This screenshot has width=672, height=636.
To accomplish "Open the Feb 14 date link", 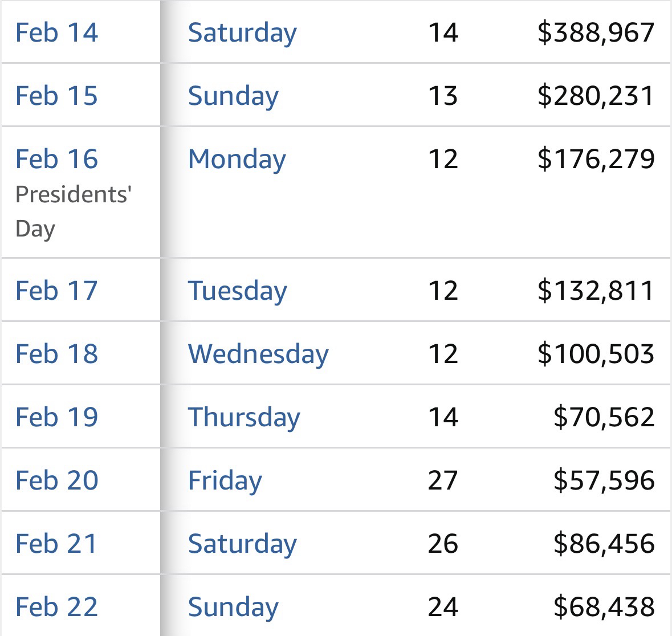I will tap(56, 32).
